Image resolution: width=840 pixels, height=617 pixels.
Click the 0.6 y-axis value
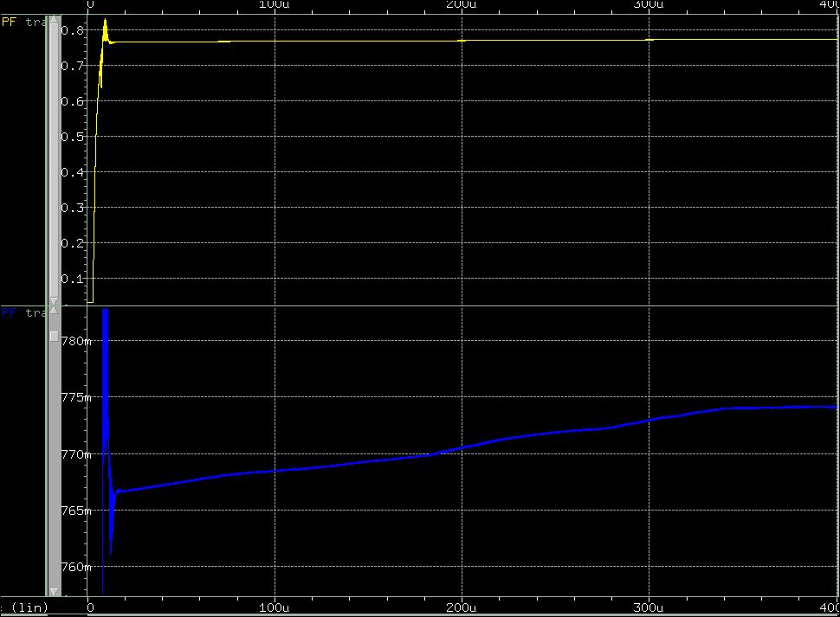click(73, 101)
